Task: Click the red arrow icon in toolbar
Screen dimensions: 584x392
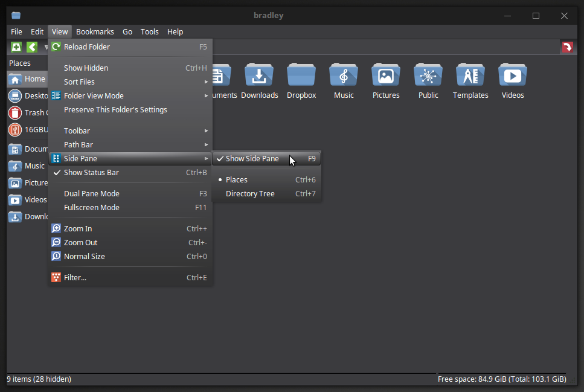Action: pos(567,47)
